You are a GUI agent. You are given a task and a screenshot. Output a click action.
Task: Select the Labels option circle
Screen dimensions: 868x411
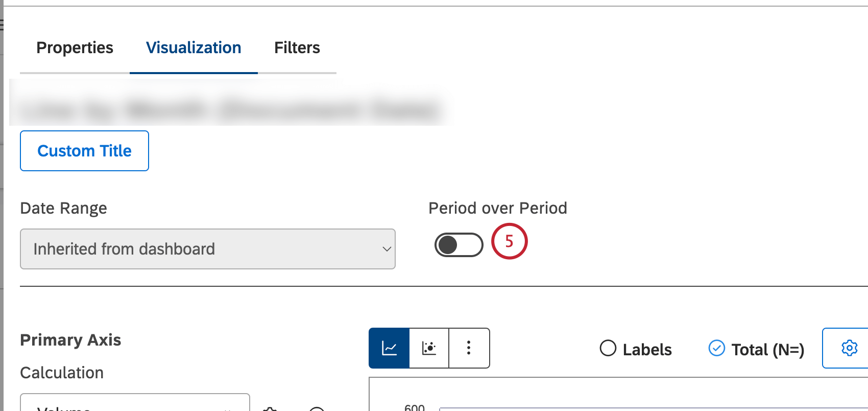click(608, 349)
